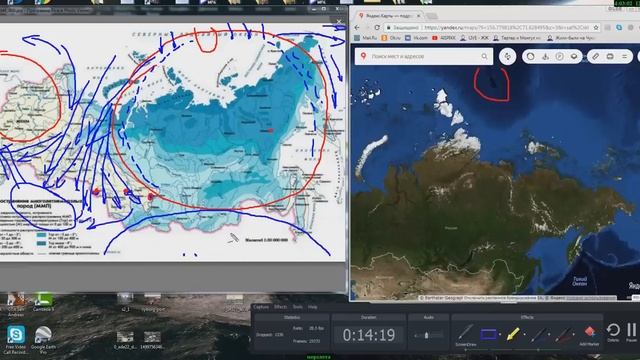640x360 pixels.
Task: Click the parking icon in Yandex Maps
Action: click(560, 56)
